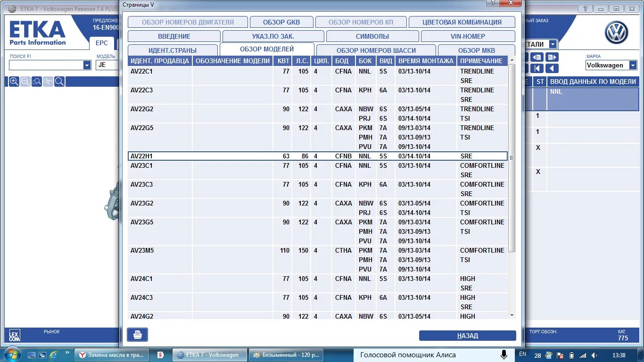Select the AV22C1 model row
This screenshot has width=644, height=362.
click(x=318, y=76)
